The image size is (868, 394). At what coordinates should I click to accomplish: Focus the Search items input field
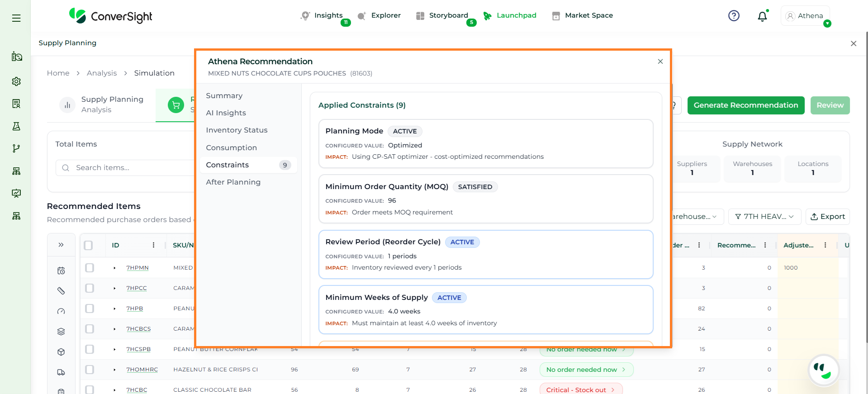coord(131,168)
